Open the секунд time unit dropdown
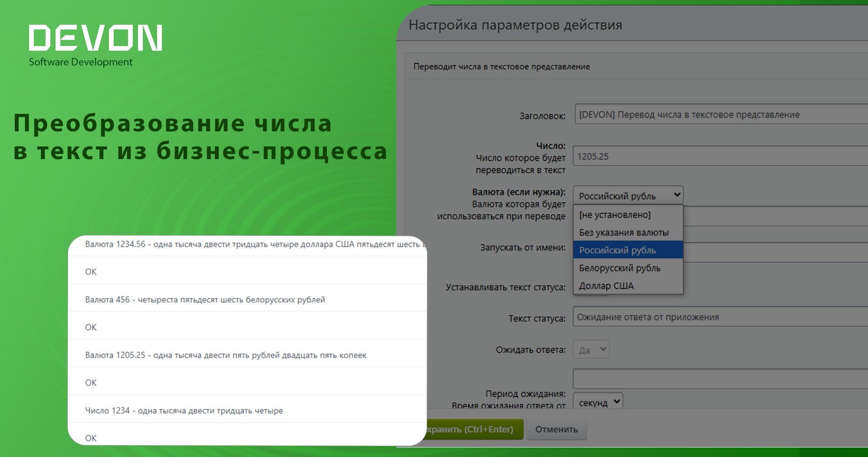Image resolution: width=868 pixels, height=457 pixels. (x=598, y=402)
